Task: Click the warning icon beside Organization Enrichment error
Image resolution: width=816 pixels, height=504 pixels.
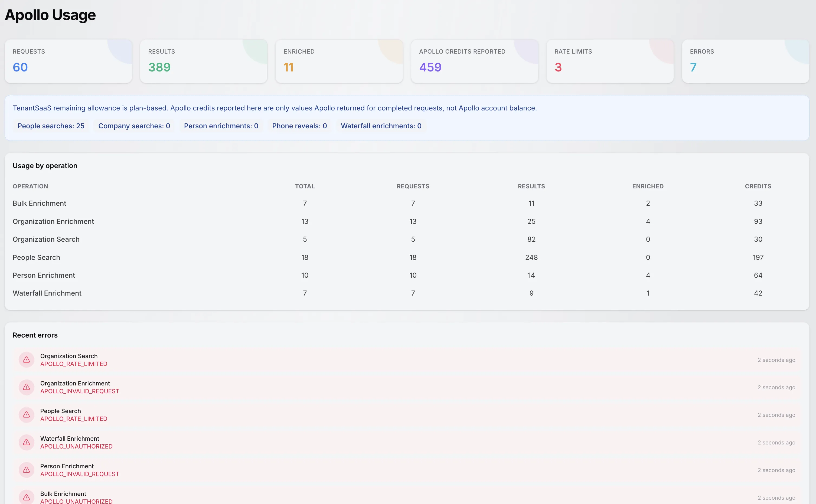Action: pyautogui.click(x=26, y=387)
